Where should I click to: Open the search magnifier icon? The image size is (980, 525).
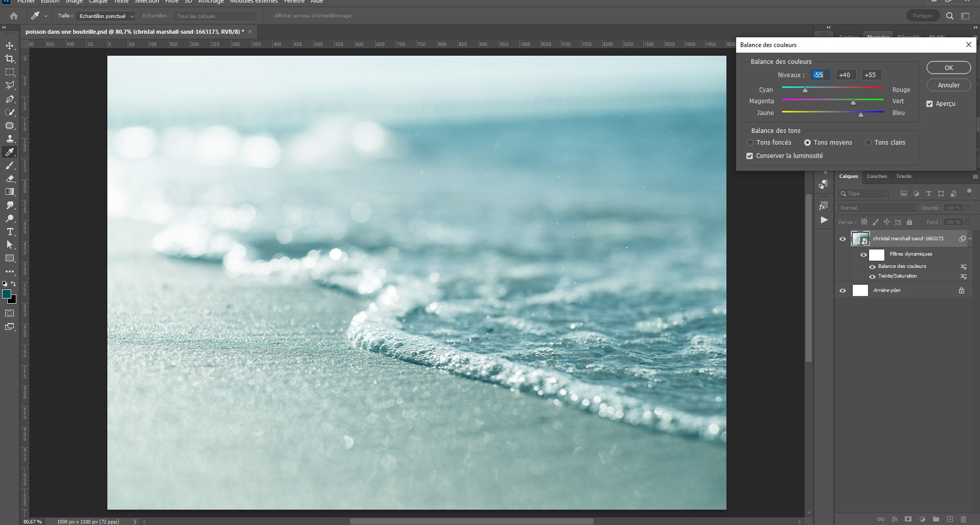coord(950,16)
